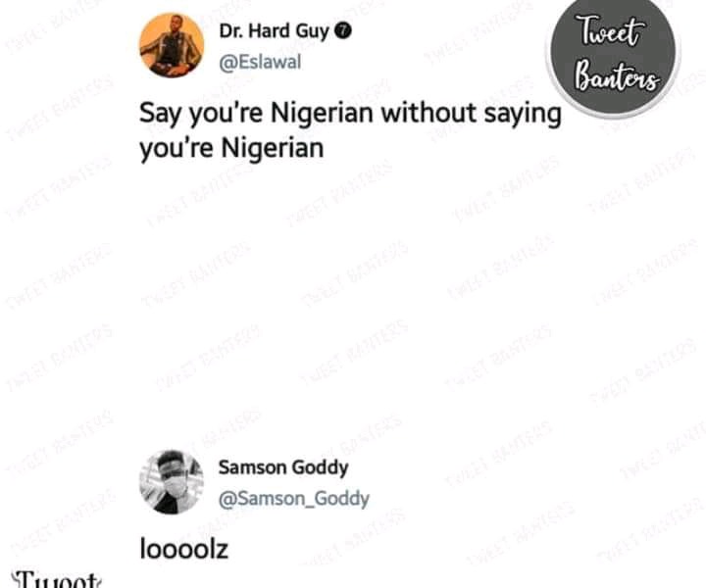706x588 pixels.
Task: Open Dr. Hard Guy's profile picture
Action: 172,45
